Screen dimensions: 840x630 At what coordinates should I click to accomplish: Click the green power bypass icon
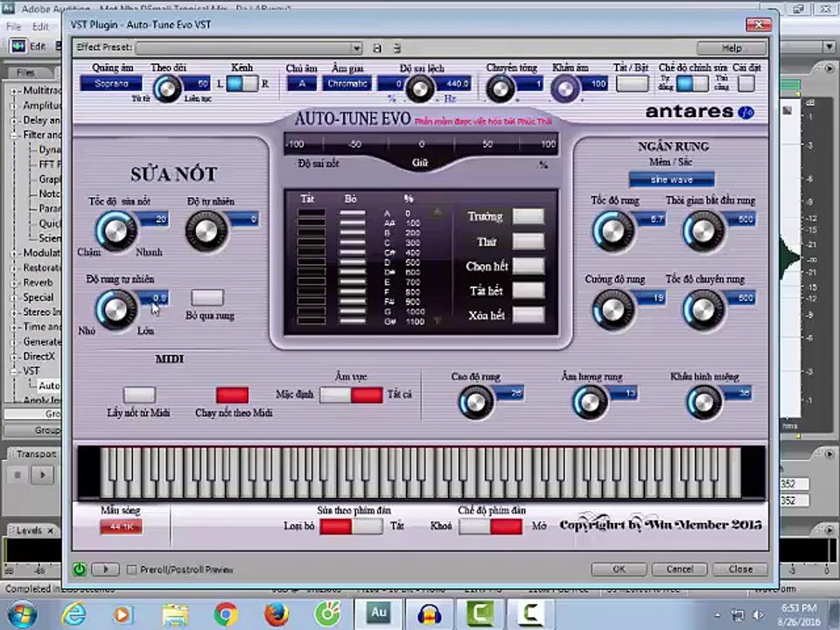pyautogui.click(x=80, y=569)
